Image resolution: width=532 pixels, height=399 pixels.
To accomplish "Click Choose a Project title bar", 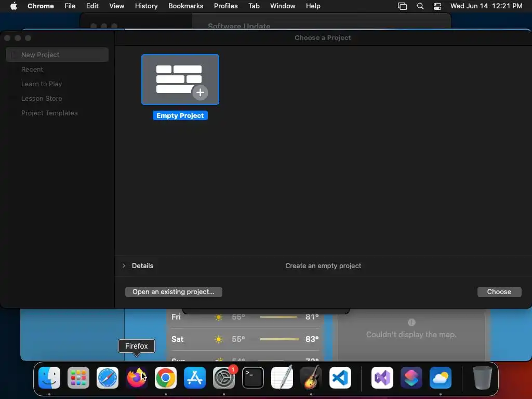I will (x=323, y=37).
